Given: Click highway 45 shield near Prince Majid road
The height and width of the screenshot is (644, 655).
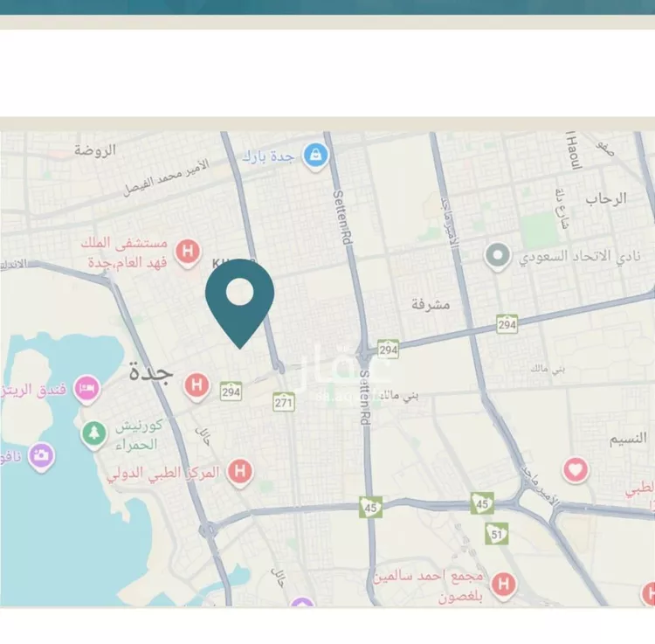Looking at the screenshot, I should [482, 503].
